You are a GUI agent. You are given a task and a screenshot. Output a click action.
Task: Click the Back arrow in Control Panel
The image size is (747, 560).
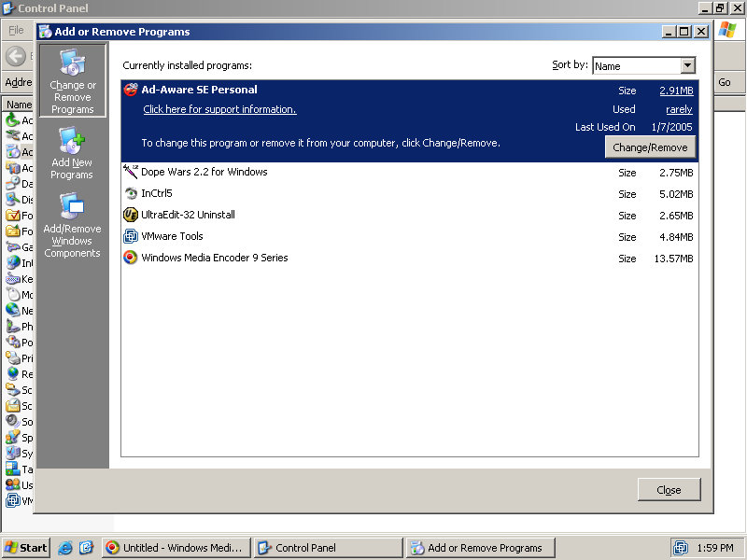point(16,56)
